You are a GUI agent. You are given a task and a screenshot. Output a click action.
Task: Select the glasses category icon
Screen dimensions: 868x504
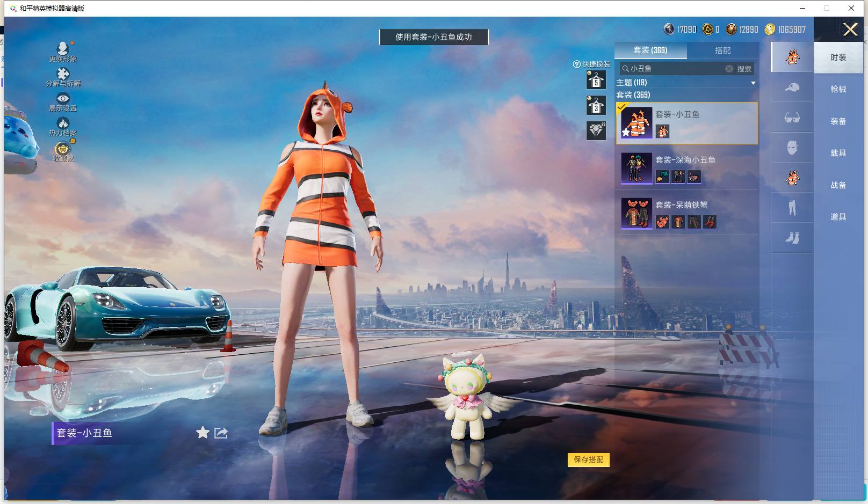pyautogui.click(x=792, y=118)
